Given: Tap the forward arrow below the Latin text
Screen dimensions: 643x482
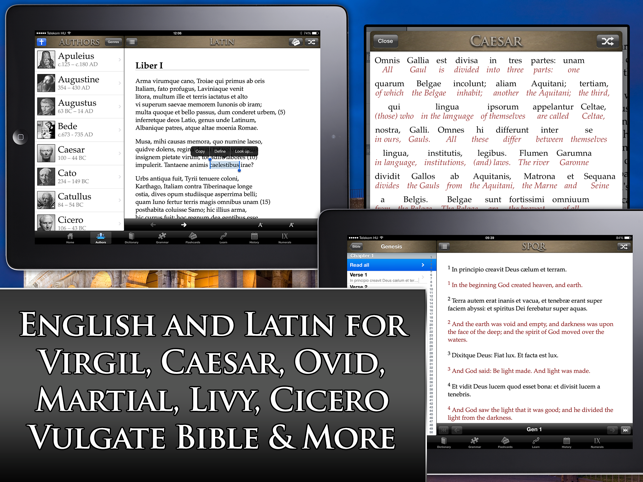Looking at the screenshot, I should 184,225.
